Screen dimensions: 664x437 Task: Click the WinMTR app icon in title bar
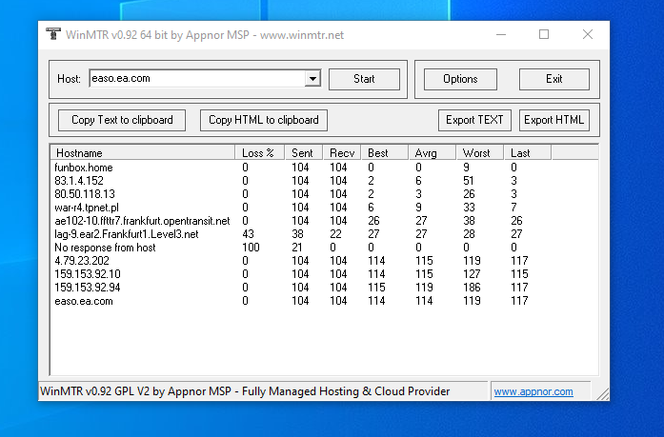53,34
